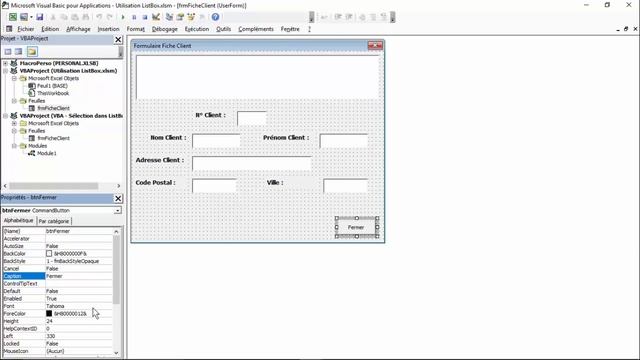
Task: Open the Fenêtre menu
Action: coord(290,29)
